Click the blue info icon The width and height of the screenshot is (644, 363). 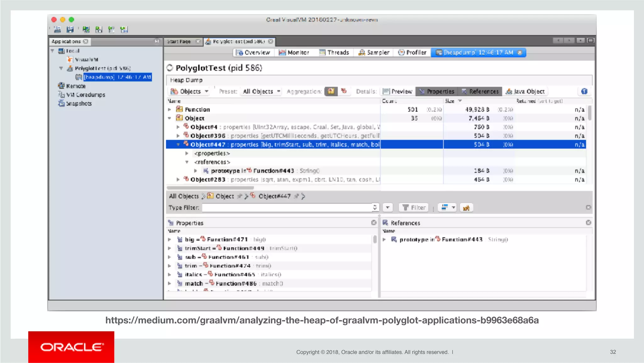pos(584,91)
